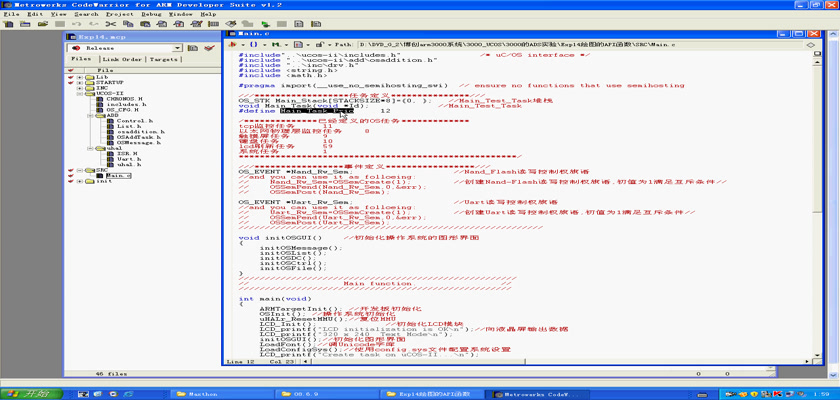Open the Edit menu
This screenshot has height=400, width=840.
pos(35,14)
